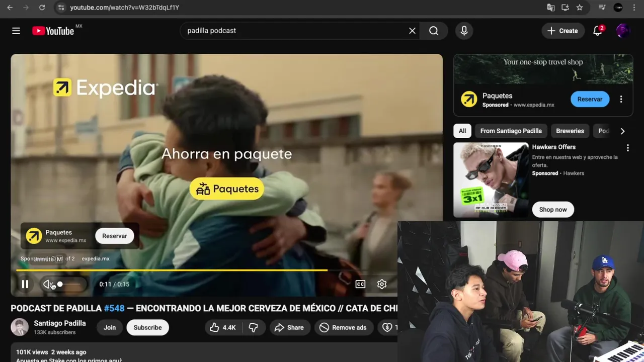
Task: Share the video
Action: click(289, 327)
